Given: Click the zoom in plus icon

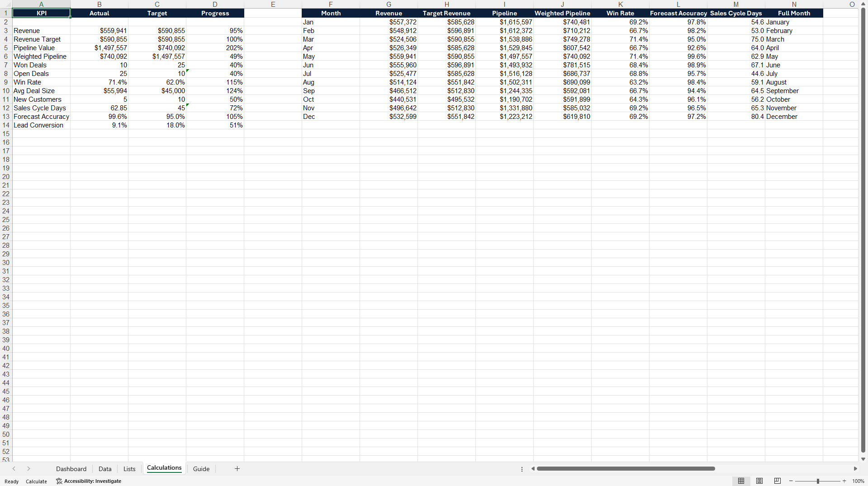Looking at the screenshot, I should [844, 481].
